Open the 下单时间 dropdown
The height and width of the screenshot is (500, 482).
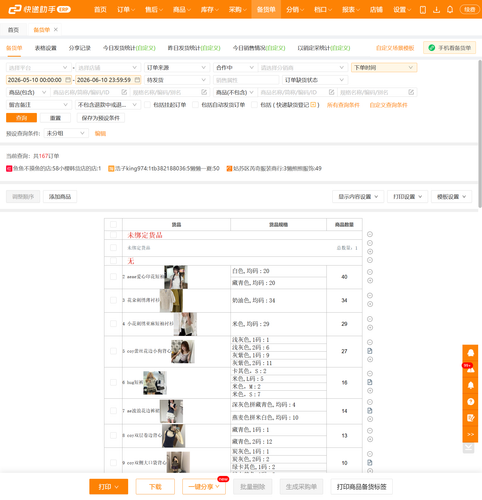[384, 67]
